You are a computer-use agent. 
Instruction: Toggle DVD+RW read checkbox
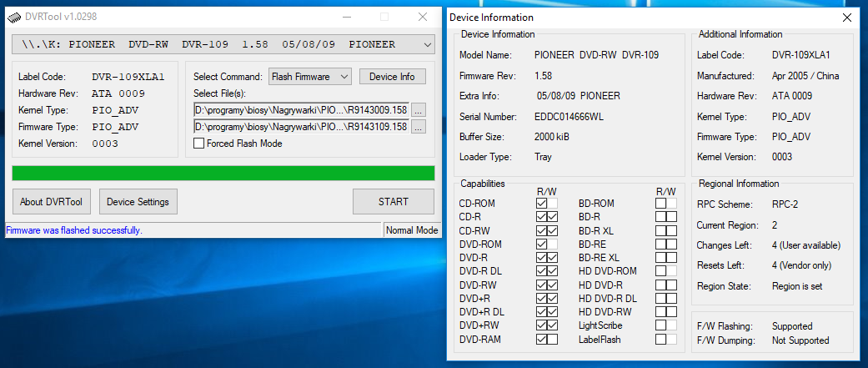(x=541, y=325)
